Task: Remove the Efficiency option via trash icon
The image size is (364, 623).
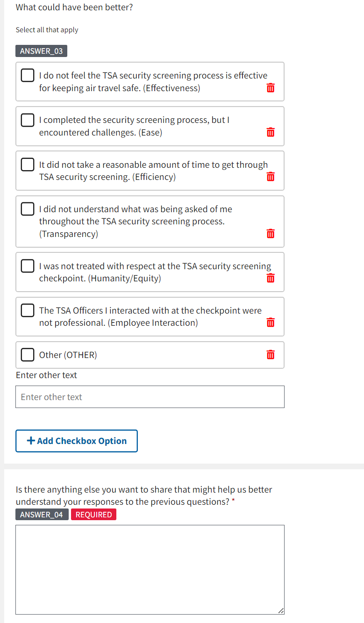Action: coord(271,177)
